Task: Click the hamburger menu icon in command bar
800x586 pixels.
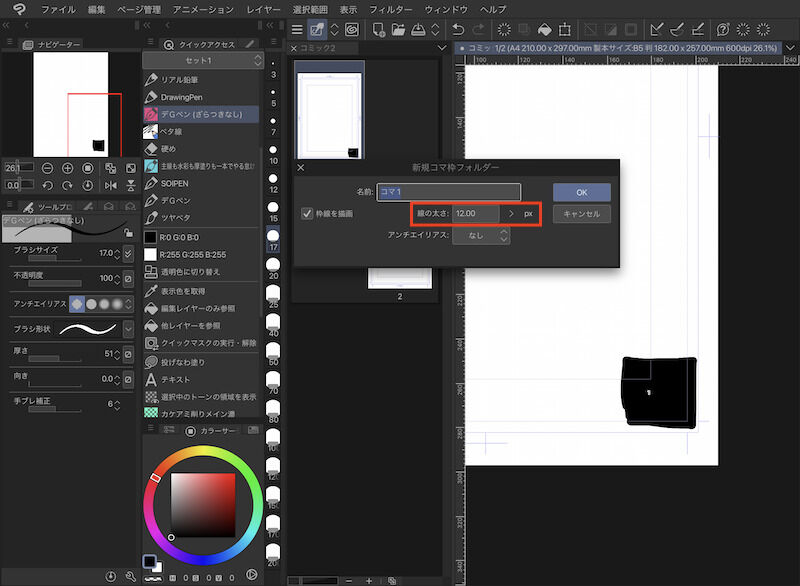Action: tap(297, 30)
